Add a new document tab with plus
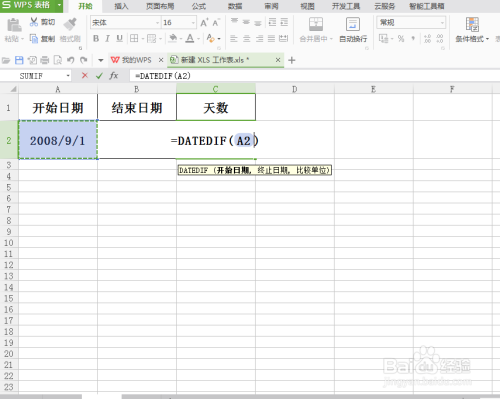This screenshot has height=399, width=500. pos(292,60)
